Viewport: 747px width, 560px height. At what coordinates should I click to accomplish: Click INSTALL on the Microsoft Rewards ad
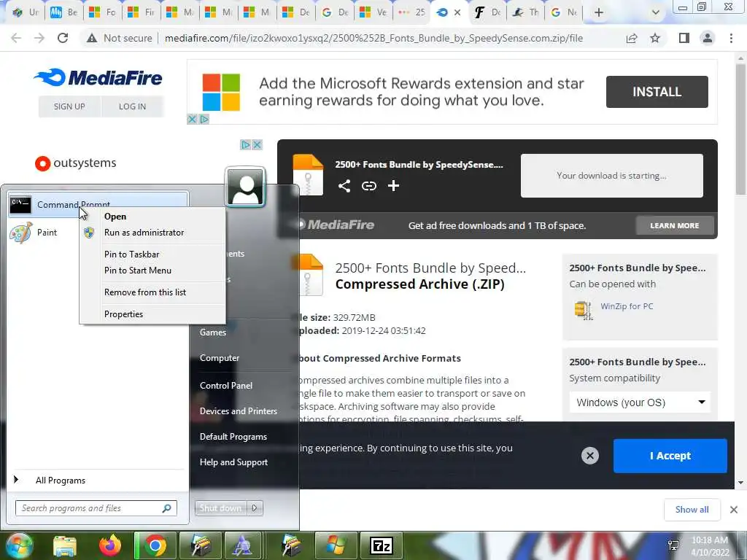tap(657, 92)
